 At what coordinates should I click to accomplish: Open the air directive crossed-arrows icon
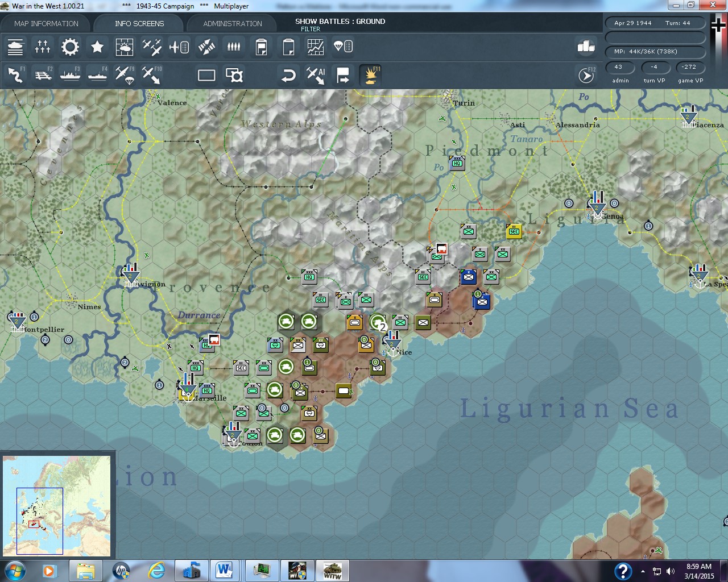click(206, 47)
